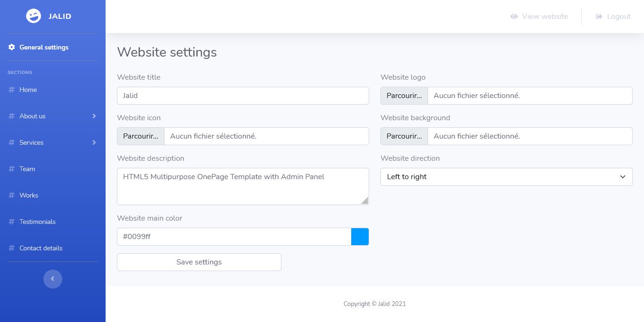Go to the Testimonials section
Screen dimensions: 644x322
click(x=37, y=222)
